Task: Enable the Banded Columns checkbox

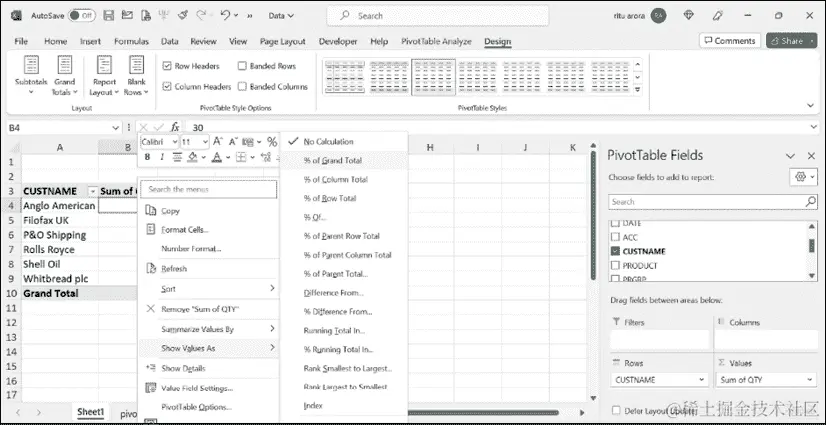Action: [x=242, y=86]
